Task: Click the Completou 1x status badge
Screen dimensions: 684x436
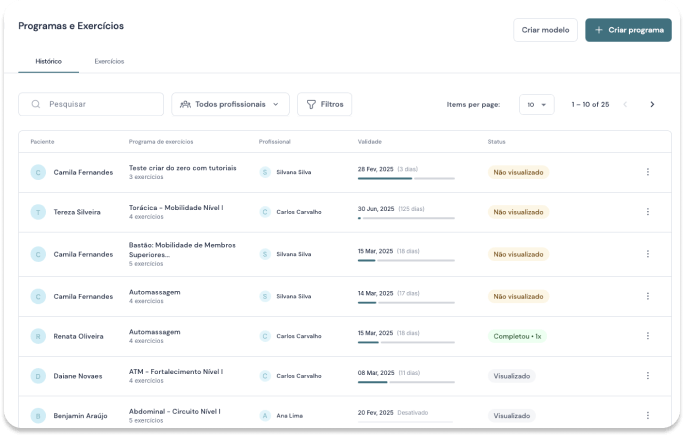Action: (x=518, y=336)
